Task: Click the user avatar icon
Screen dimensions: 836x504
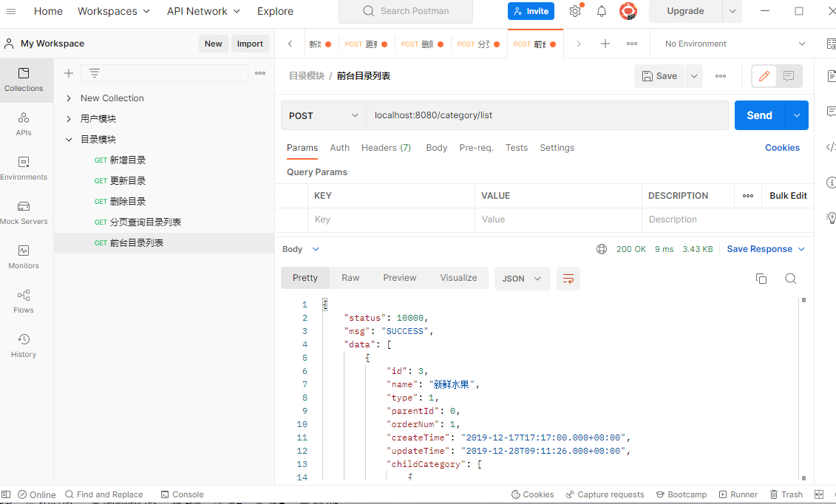Action: [628, 11]
